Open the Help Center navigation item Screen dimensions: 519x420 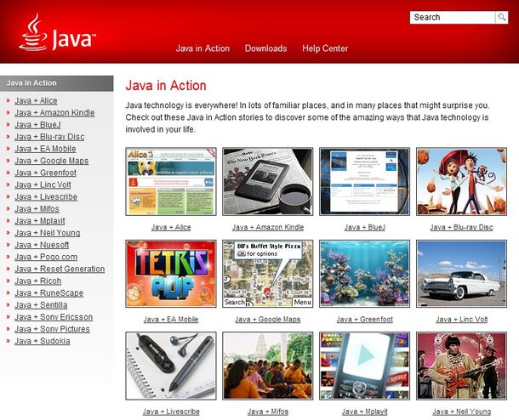point(325,48)
